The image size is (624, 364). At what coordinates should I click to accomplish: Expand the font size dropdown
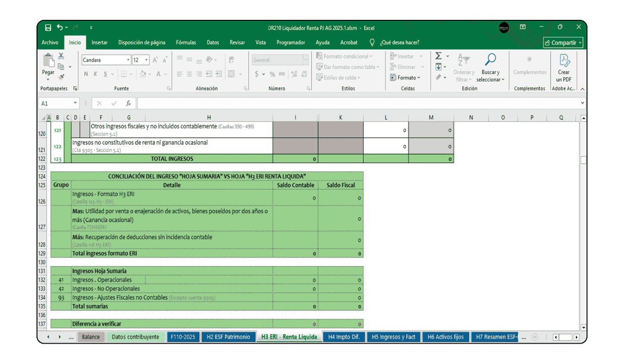pos(147,60)
